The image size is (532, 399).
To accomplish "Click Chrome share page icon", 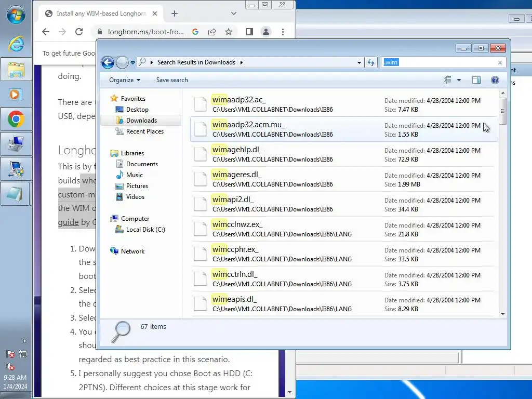I will click(212, 32).
